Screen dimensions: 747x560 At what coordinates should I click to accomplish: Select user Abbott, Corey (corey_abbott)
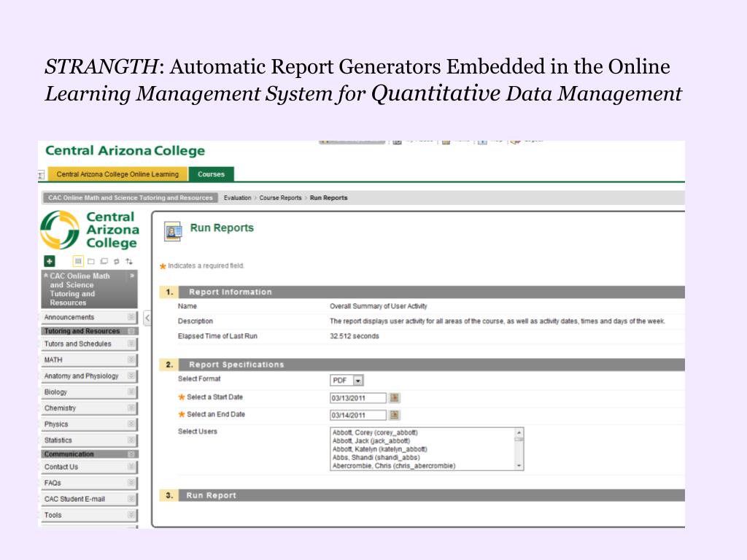pos(375,433)
